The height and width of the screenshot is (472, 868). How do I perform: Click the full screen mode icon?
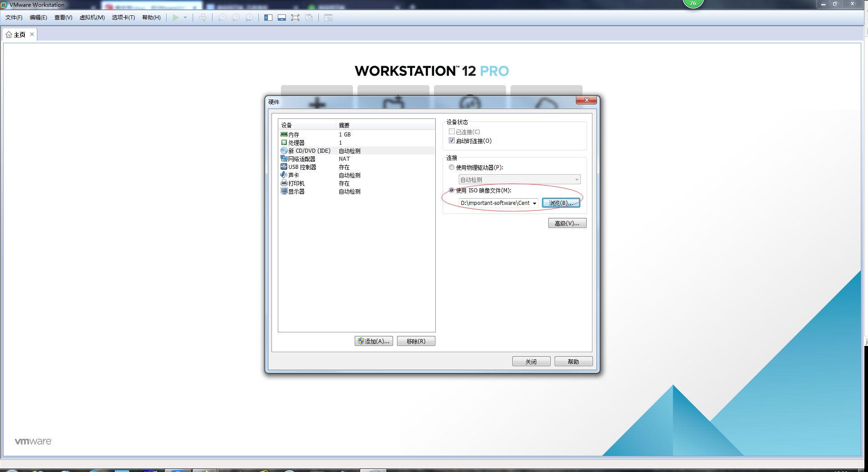[295, 18]
